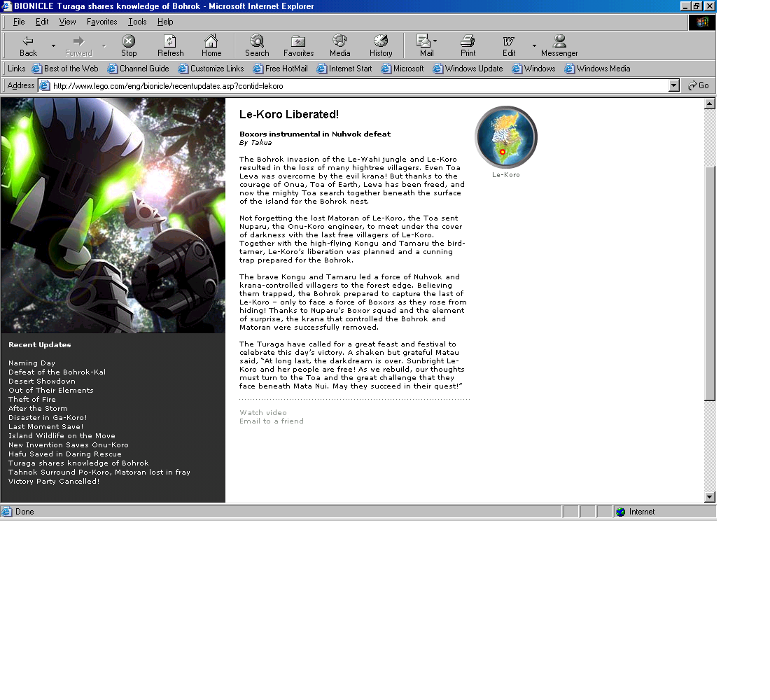Open the address bar dropdown list
Image resolution: width=770 pixels, height=700 pixels.
click(x=673, y=85)
